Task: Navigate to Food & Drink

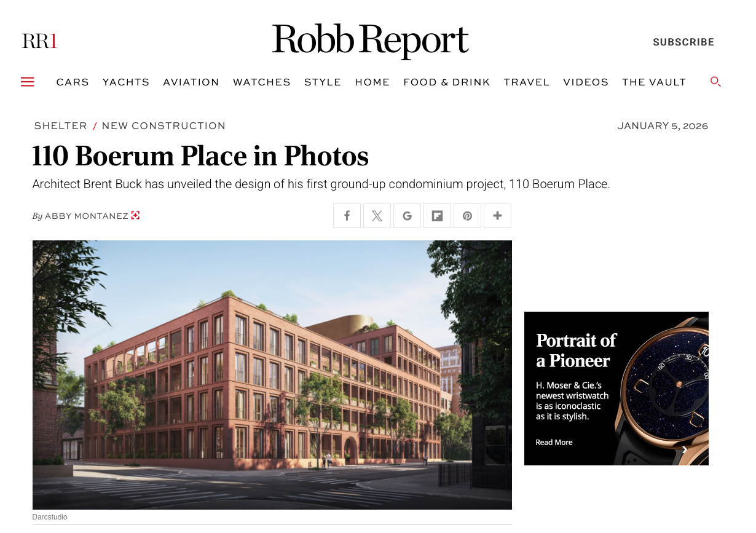Action: (x=447, y=82)
